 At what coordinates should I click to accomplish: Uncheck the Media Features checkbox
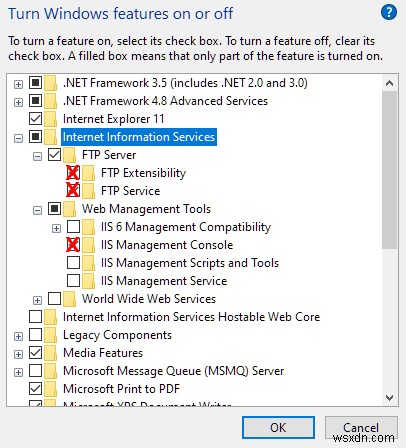pos(35,353)
